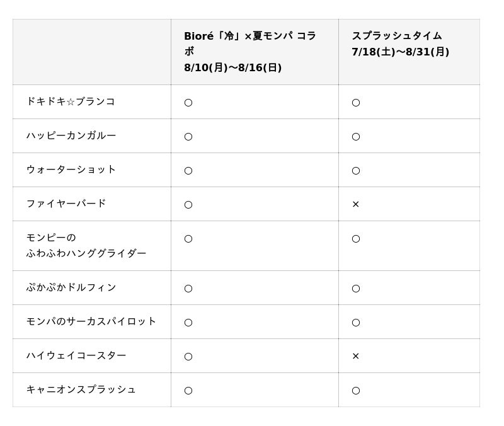Click the スプラッシュタイム column header
The height and width of the screenshot is (426, 504).
coord(400,43)
